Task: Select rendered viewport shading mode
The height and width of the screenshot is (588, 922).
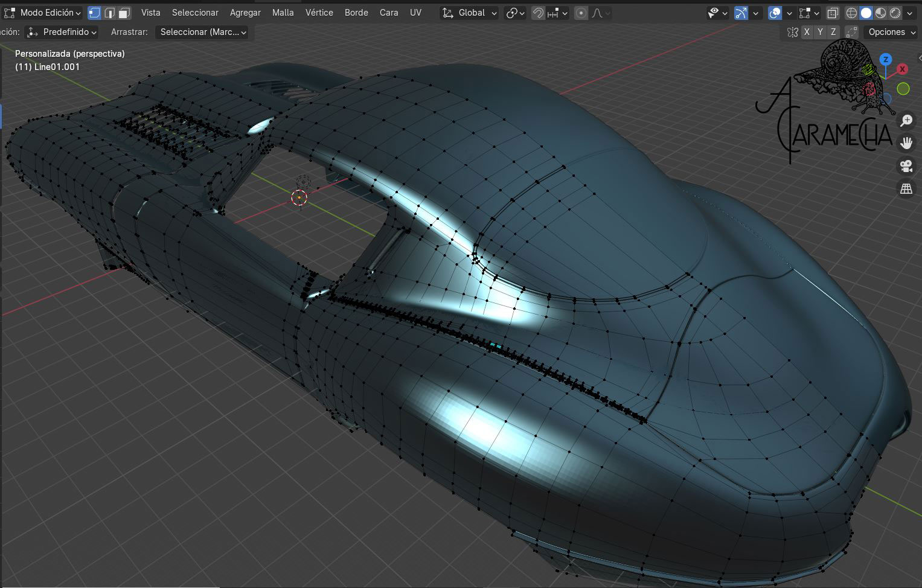Action: [x=895, y=13]
